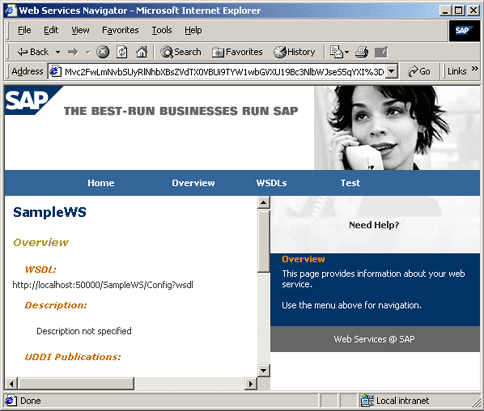Viewport: 484px width, 411px height.
Task: Click the Edit page icon
Action: [x=381, y=52]
